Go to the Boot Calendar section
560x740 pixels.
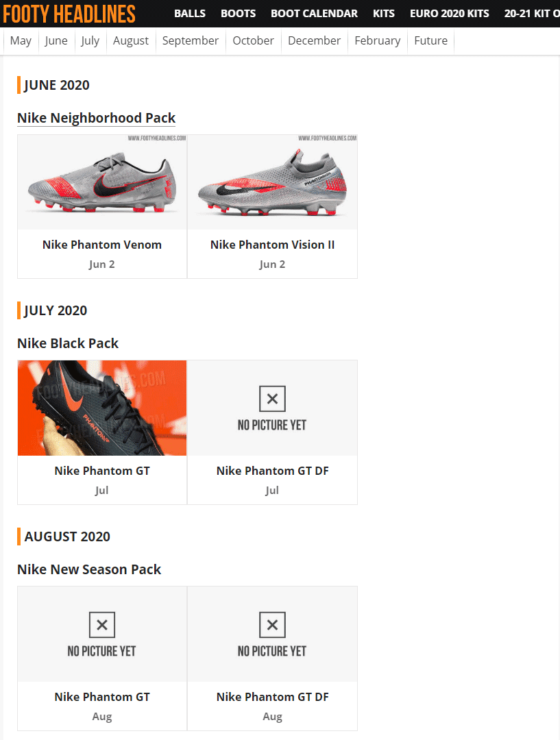[314, 13]
